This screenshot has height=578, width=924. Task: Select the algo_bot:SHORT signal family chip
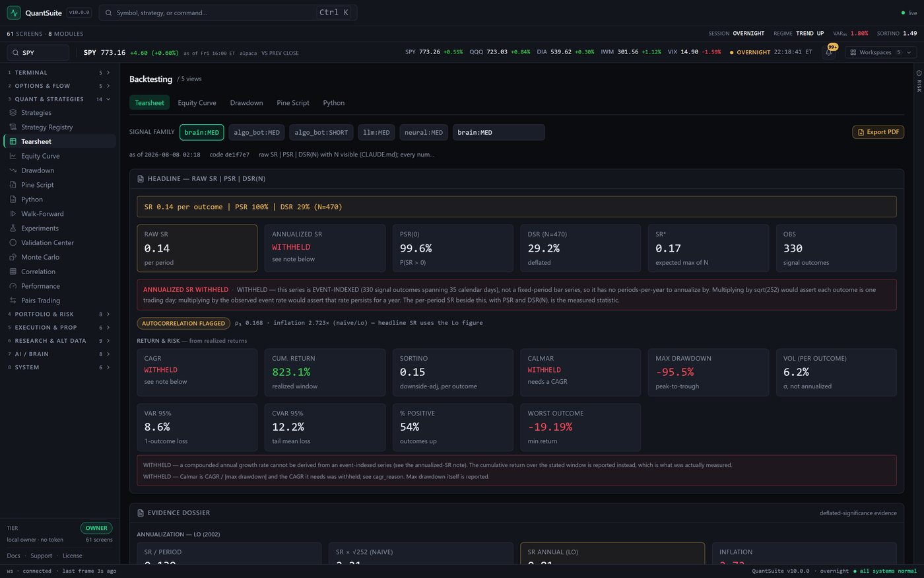pyautogui.click(x=321, y=132)
